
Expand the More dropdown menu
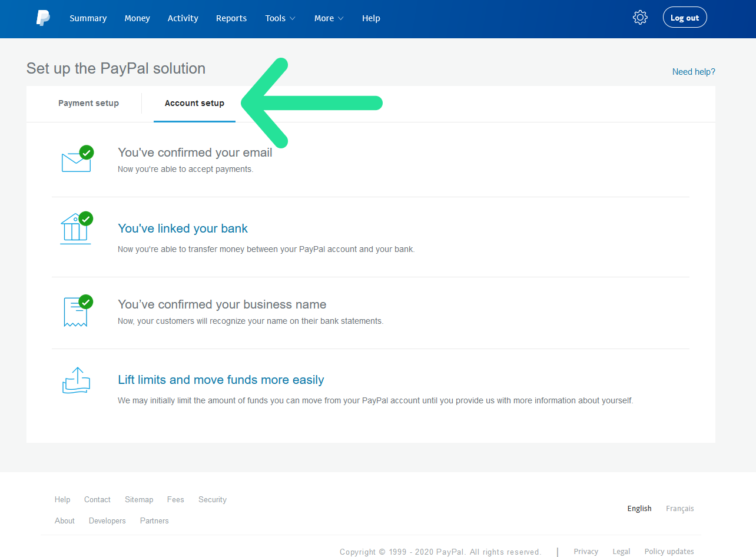[x=329, y=18]
